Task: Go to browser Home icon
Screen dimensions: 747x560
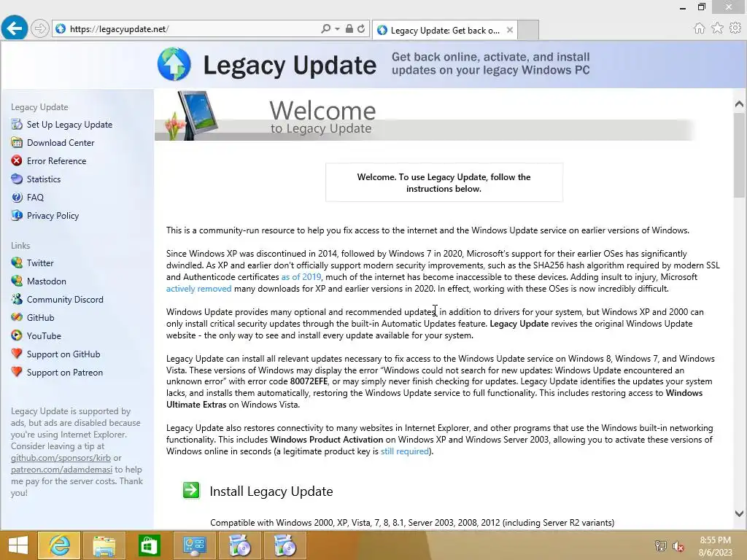Action: point(699,28)
